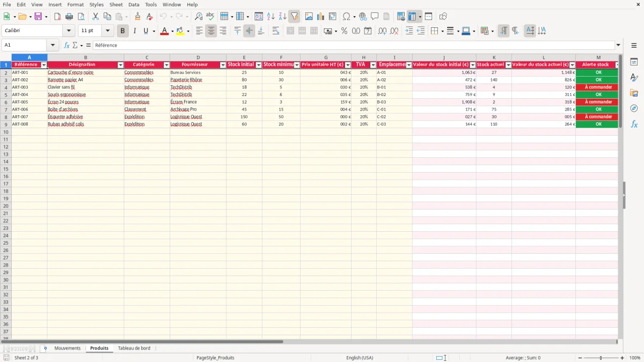Click the Insert Chart icon
The image size is (644, 362).
click(321, 17)
